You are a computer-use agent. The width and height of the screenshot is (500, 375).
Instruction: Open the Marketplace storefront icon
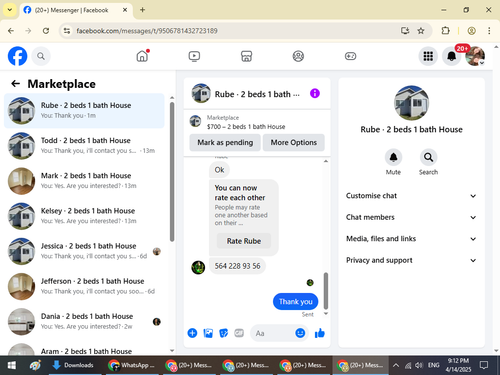[246, 56]
